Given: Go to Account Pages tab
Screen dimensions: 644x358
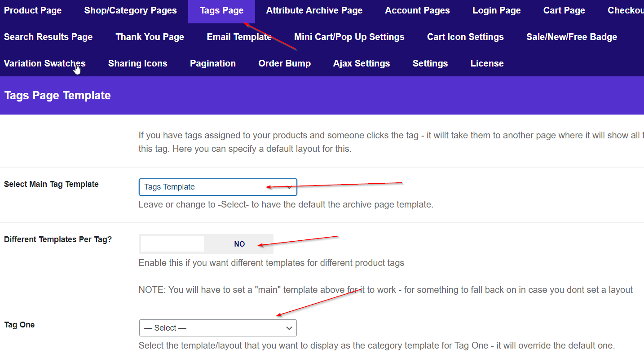Looking at the screenshot, I should pyautogui.click(x=417, y=10).
